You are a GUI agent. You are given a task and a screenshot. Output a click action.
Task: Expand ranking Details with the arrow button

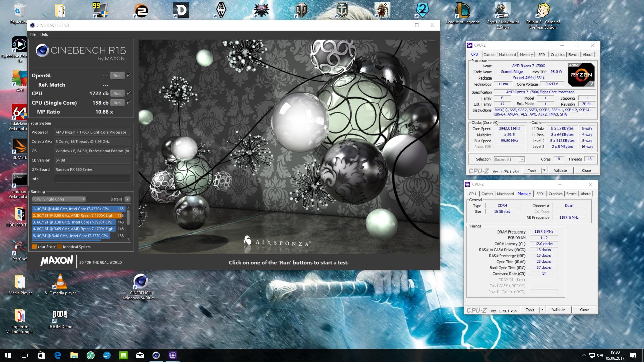[128, 199]
